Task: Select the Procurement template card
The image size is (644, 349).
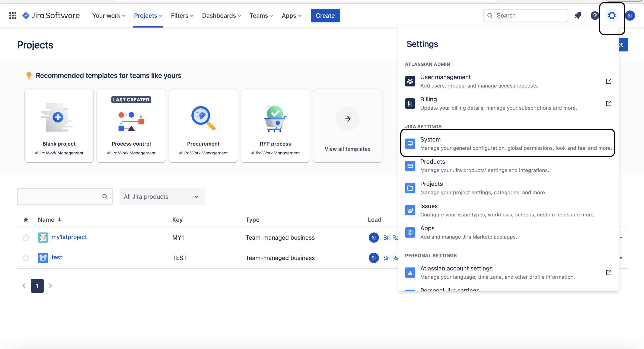Action: tap(203, 126)
